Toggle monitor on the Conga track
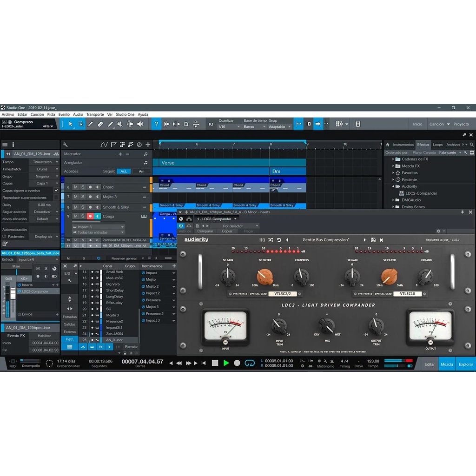 coord(98,216)
